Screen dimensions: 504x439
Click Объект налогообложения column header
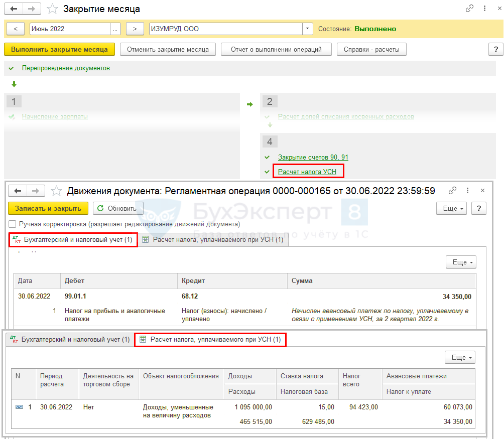tap(181, 384)
